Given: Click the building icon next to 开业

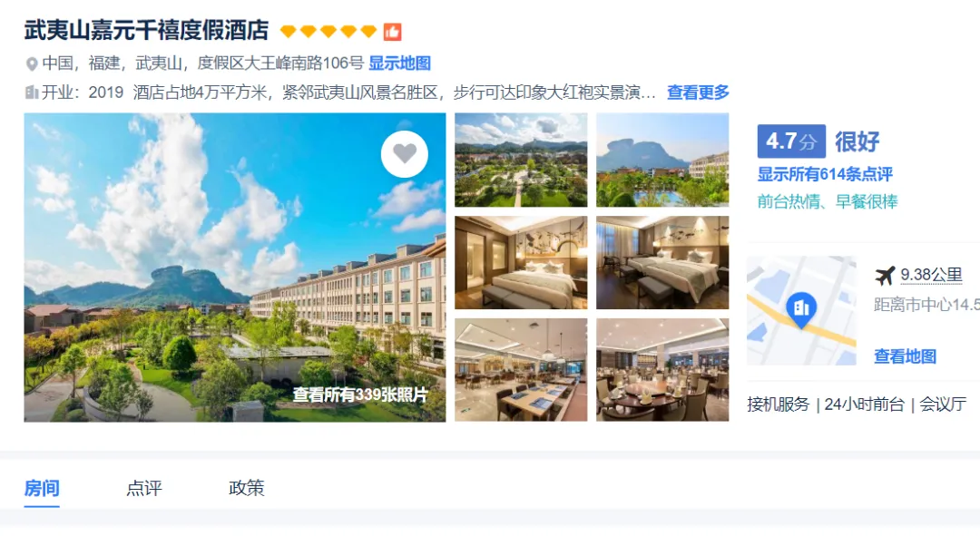Looking at the screenshot, I should click(x=31, y=93).
